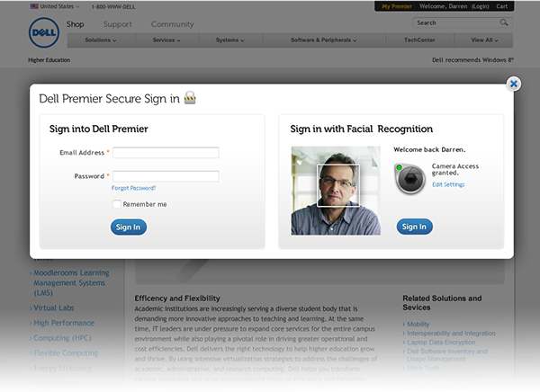
Task: Open Software & Peripherals dropdown
Action: tap(324, 40)
